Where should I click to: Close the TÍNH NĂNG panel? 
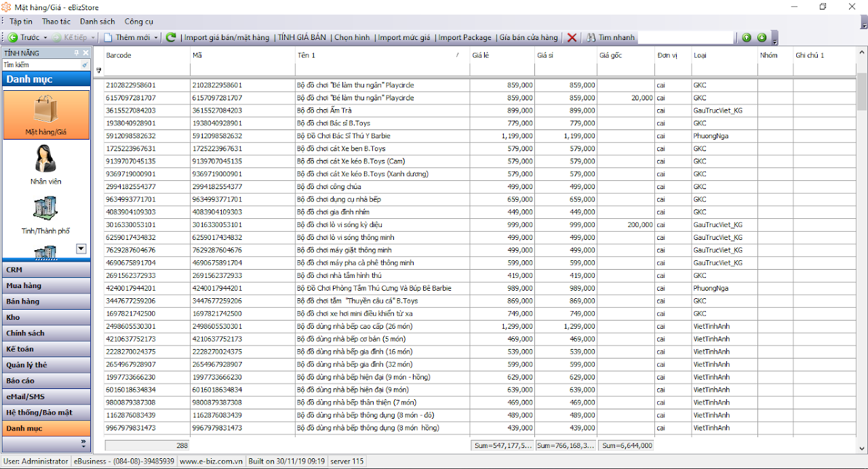click(x=85, y=53)
